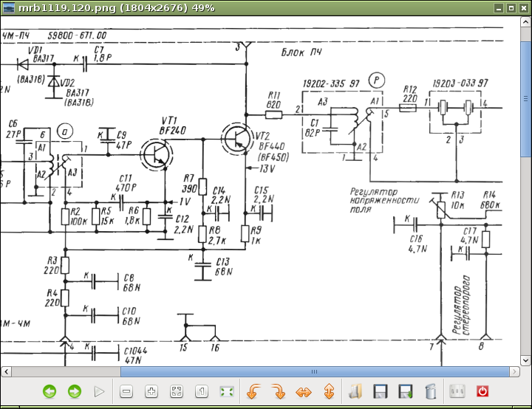The height and width of the screenshot is (409, 532).
Task: Go to the next image
Action: (75, 391)
